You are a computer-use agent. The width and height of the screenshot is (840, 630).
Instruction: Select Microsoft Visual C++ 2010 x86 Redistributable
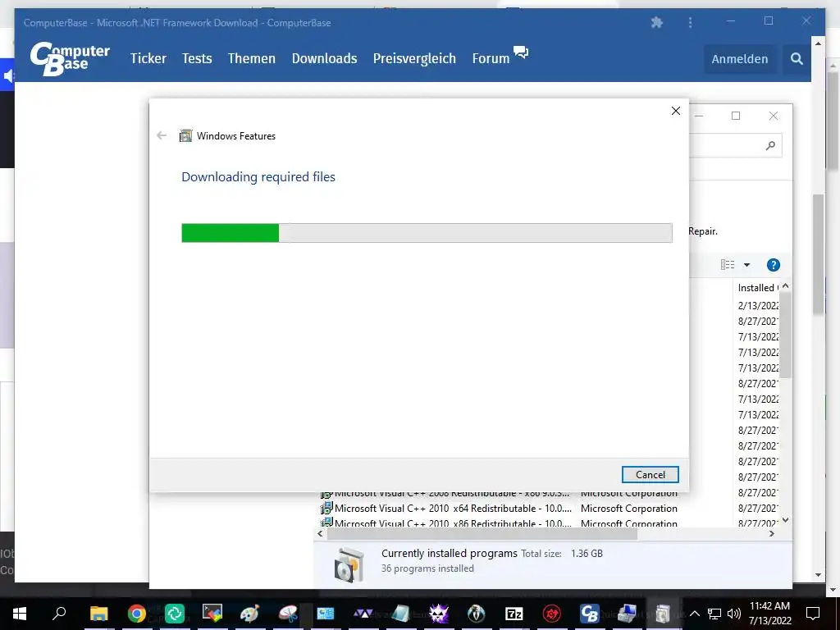(453, 523)
